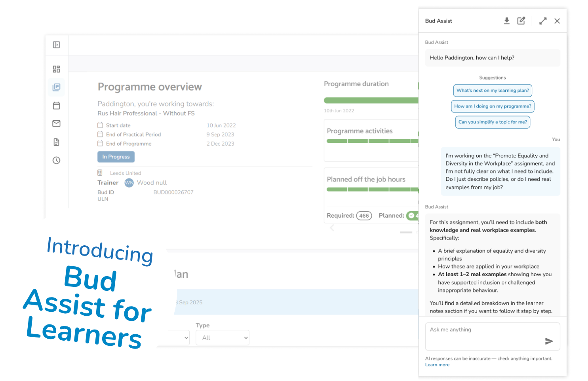The width and height of the screenshot is (588, 381).
Task: Click the In Progress status badge
Action: [x=116, y=157]
